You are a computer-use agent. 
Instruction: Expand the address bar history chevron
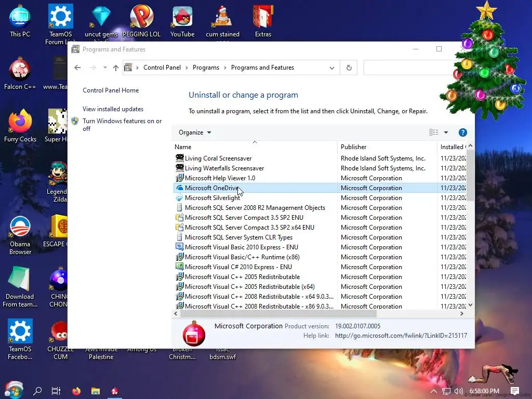point(332,68)
